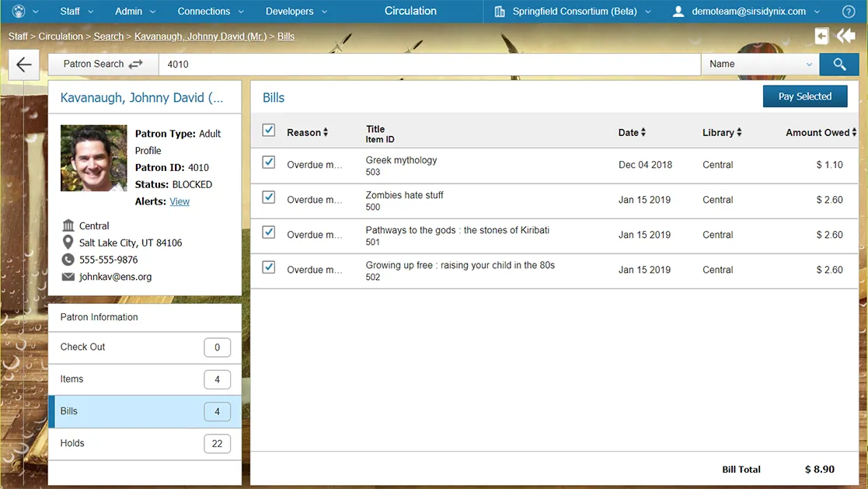Image resolution: width=868 pixels, height=489 pixels.
Task: Open demoteam account dropdown
Action: 748,11
